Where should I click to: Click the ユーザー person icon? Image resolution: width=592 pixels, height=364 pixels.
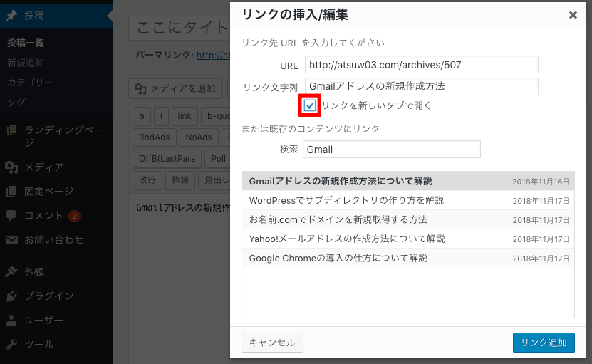pos(11,321)
